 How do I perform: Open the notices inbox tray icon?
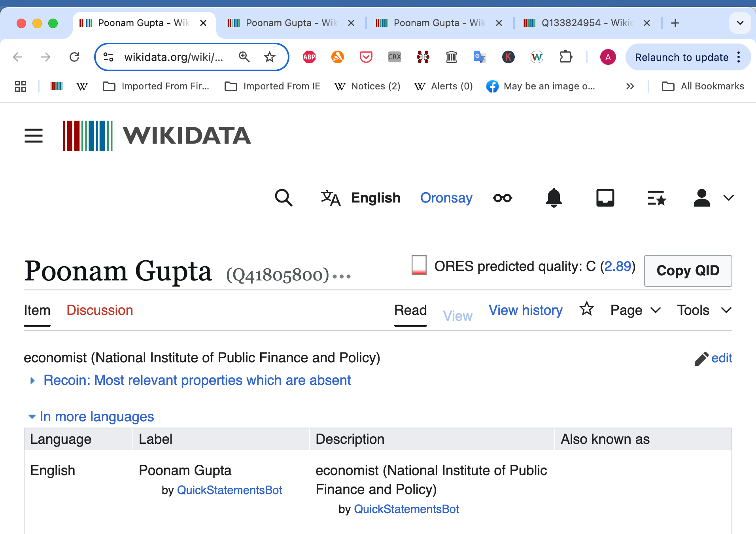click(605, 198)
